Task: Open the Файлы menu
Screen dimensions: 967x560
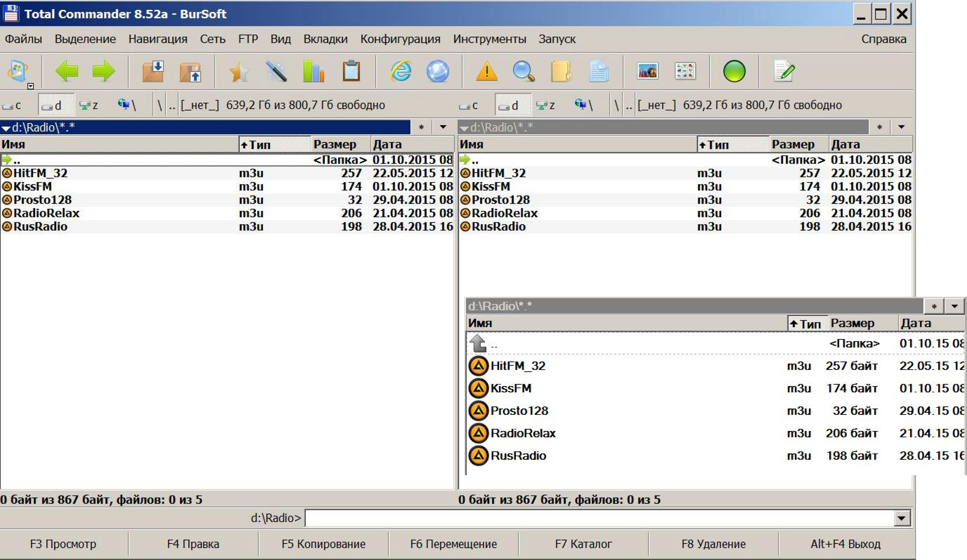Action: [23, 39]
